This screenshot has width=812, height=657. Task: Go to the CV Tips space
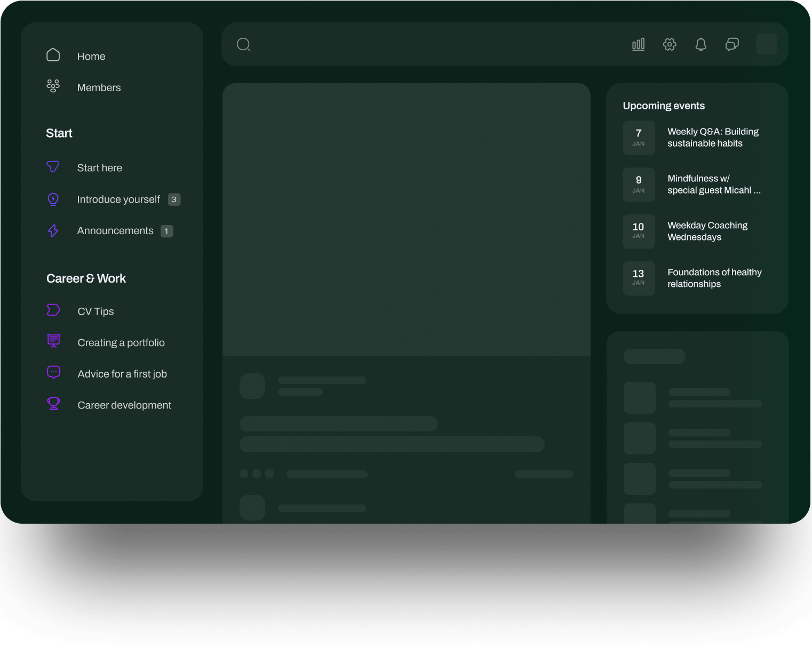pyautogui.click(x=95, y=311)
